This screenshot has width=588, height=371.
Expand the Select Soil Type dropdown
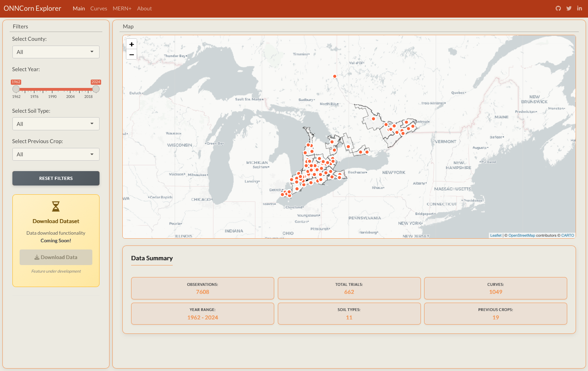click(x=56, y=124)
